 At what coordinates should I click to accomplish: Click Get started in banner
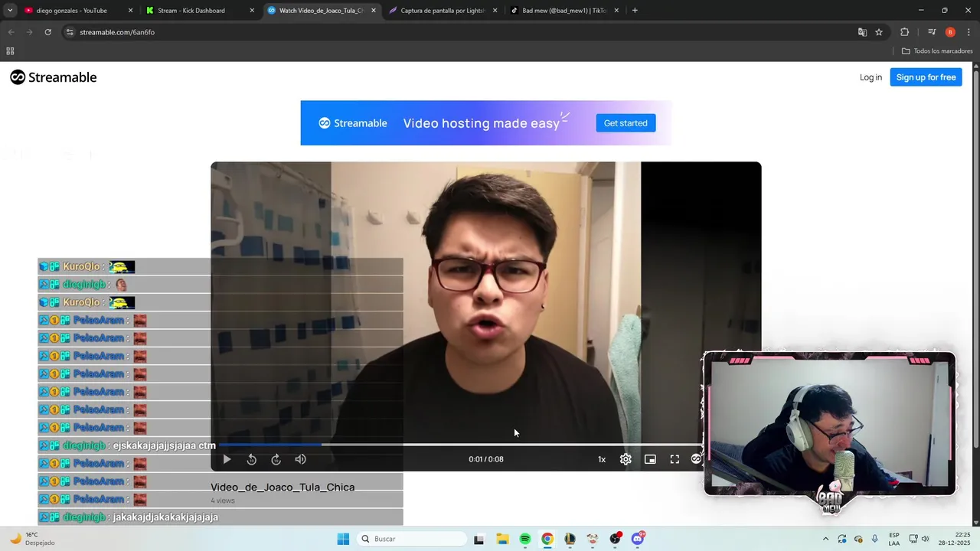(x=626, y=123)
